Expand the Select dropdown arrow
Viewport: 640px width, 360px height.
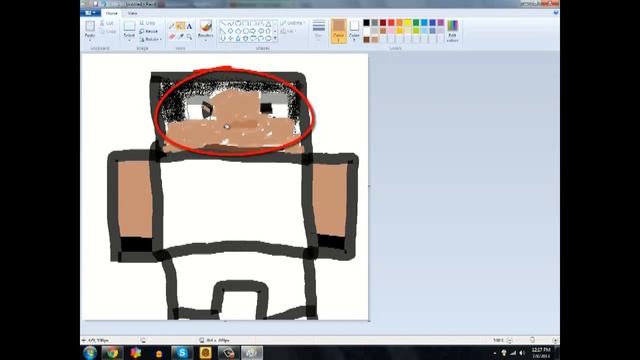(x=129, y=40)
